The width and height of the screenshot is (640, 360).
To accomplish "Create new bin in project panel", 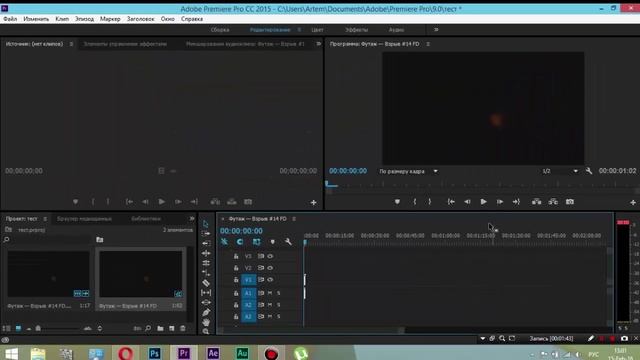I will (160, 328).
